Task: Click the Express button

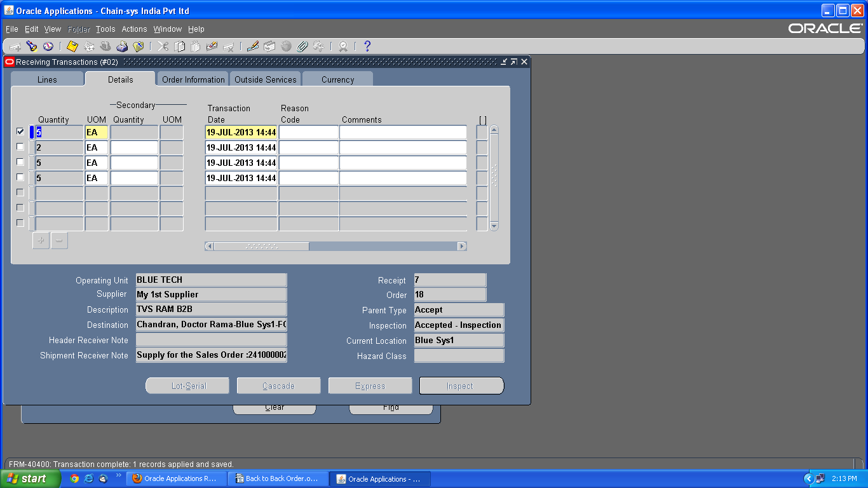Action: 370,386
